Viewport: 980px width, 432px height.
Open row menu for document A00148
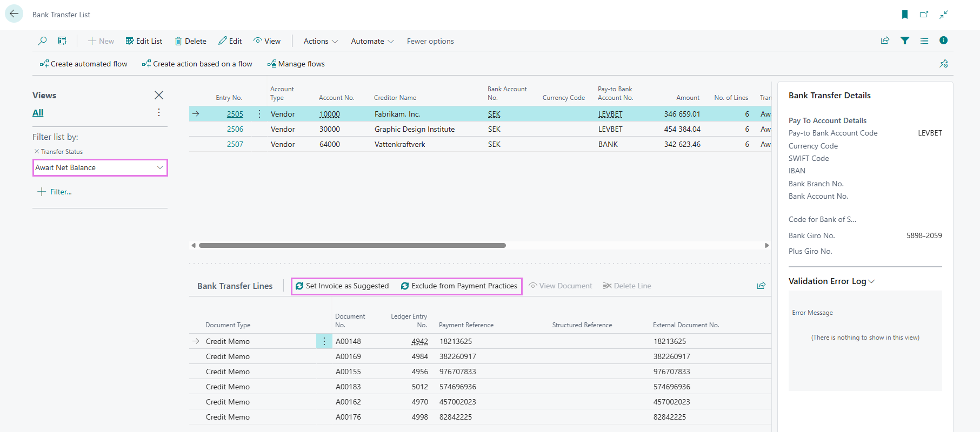[x=324, y=341]
